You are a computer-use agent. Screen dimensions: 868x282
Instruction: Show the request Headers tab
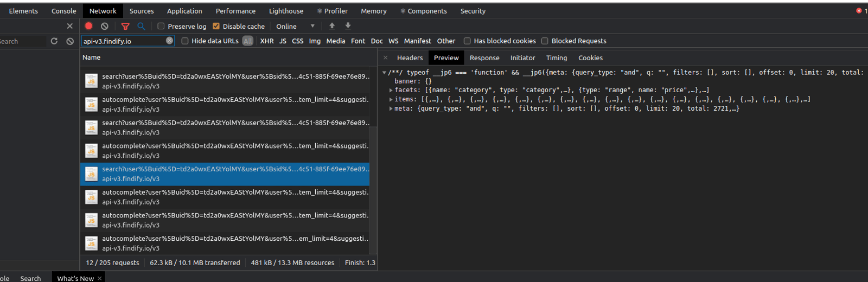(410, 57)
